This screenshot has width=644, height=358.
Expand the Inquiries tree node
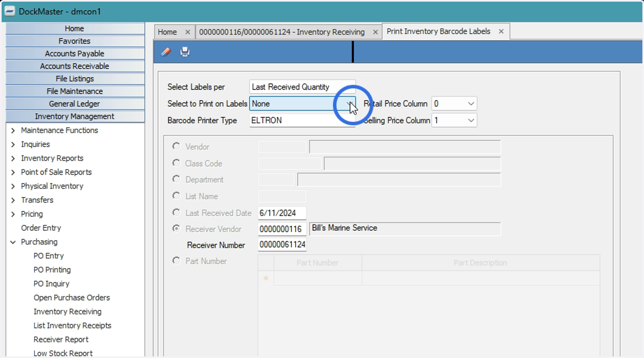coord(13,144)
